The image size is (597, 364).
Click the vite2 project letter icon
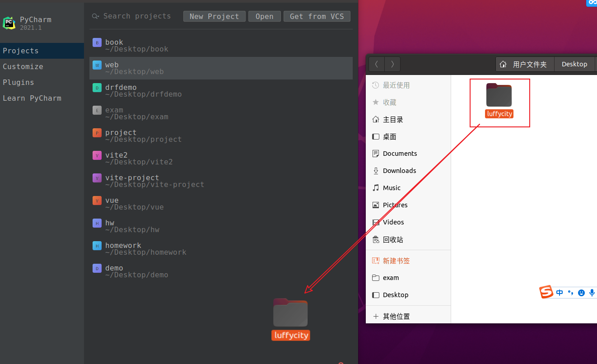[x=97, y=155]
